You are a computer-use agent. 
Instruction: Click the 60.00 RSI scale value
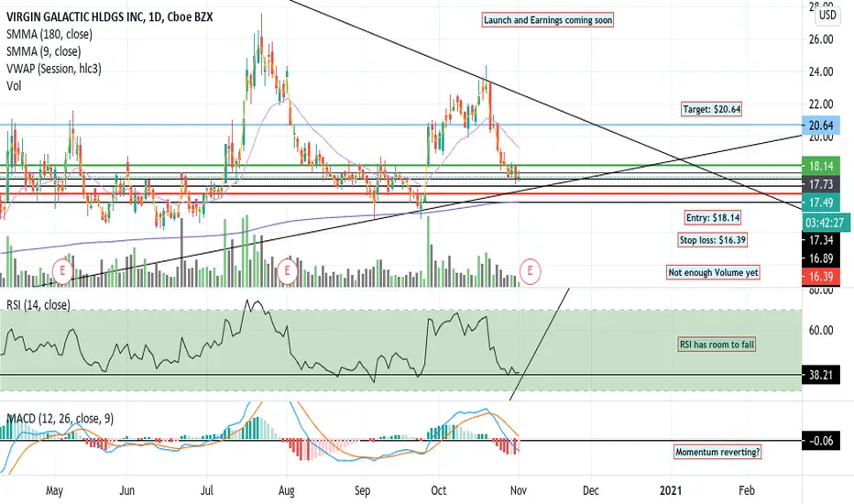pos(821,330)
